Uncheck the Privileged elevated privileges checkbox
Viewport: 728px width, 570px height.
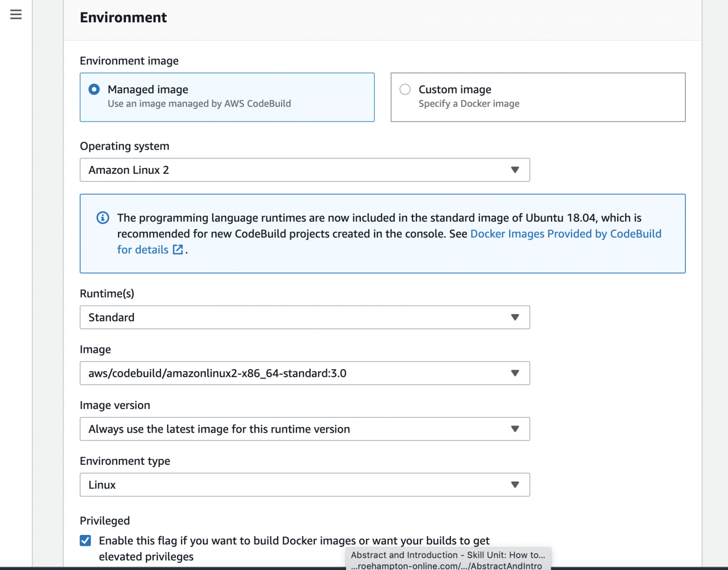[85, 540]
